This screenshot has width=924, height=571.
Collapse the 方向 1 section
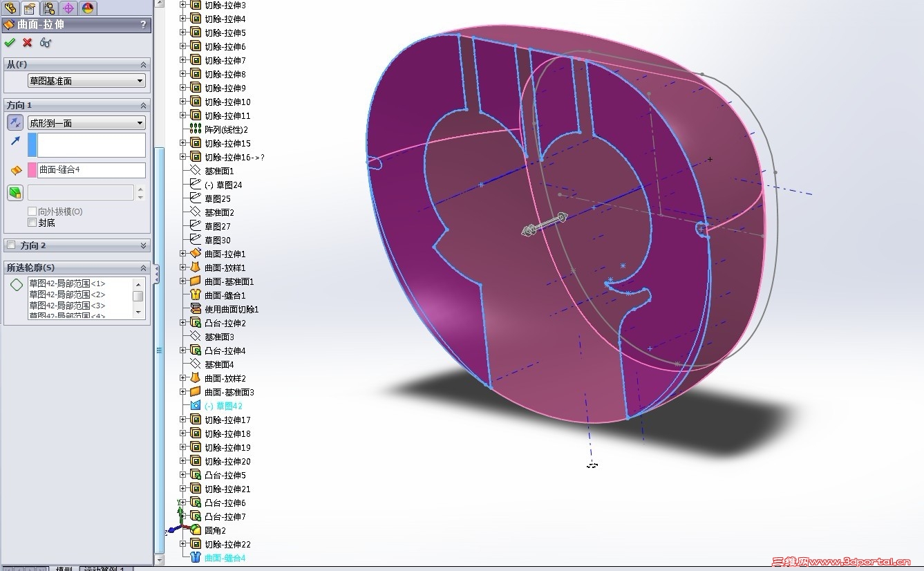pyautogui.click(x=144, y=105)
